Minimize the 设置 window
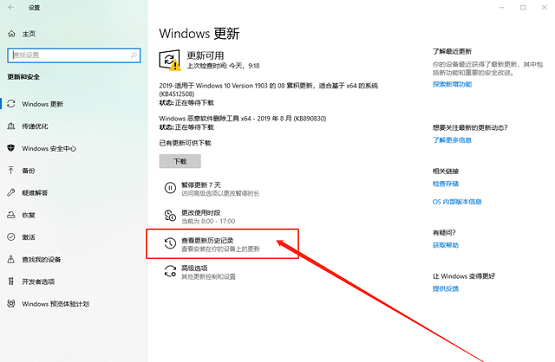555x362 pixels. [502, 7]
